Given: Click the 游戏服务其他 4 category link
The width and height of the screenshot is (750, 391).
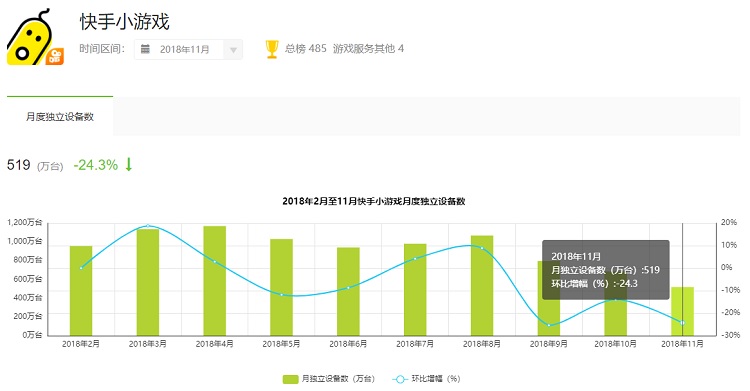Looking at the screenshot, I should point(368,48).
